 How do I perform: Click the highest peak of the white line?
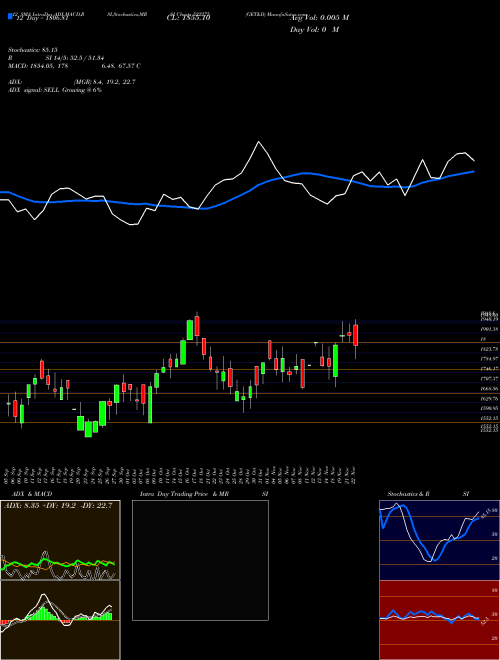click(x=258, y=142)
